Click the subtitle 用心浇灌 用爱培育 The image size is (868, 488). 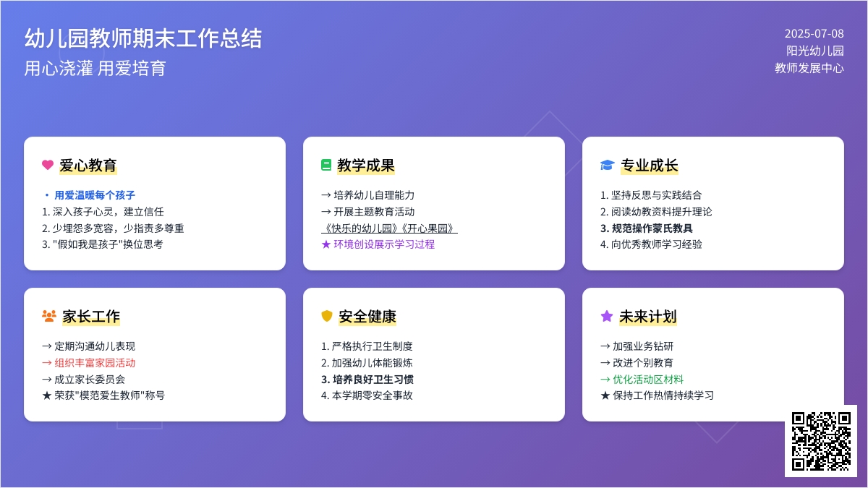(95, 68)
